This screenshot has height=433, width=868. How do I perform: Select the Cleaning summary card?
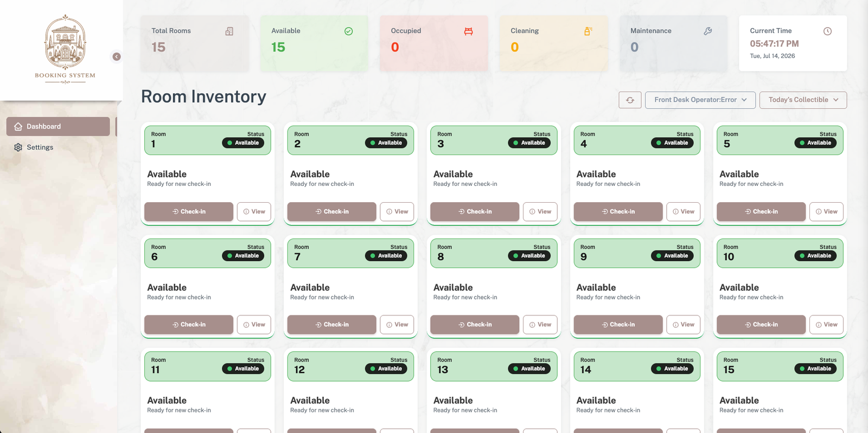[553, 43]
